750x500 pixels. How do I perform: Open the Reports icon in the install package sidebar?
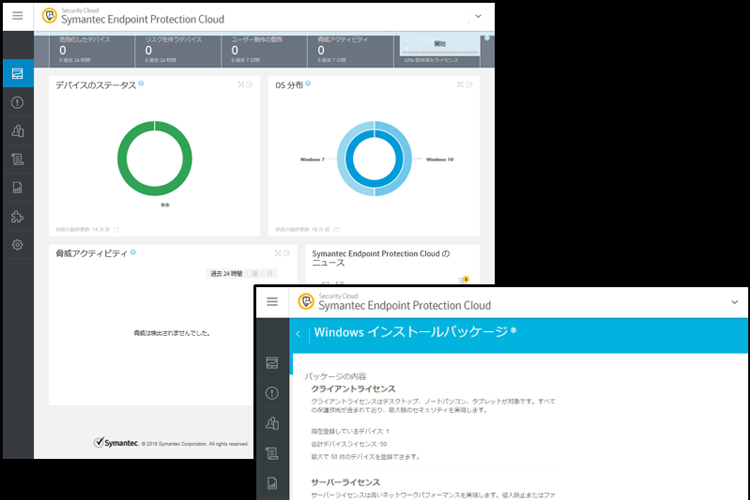click(272, 483)
